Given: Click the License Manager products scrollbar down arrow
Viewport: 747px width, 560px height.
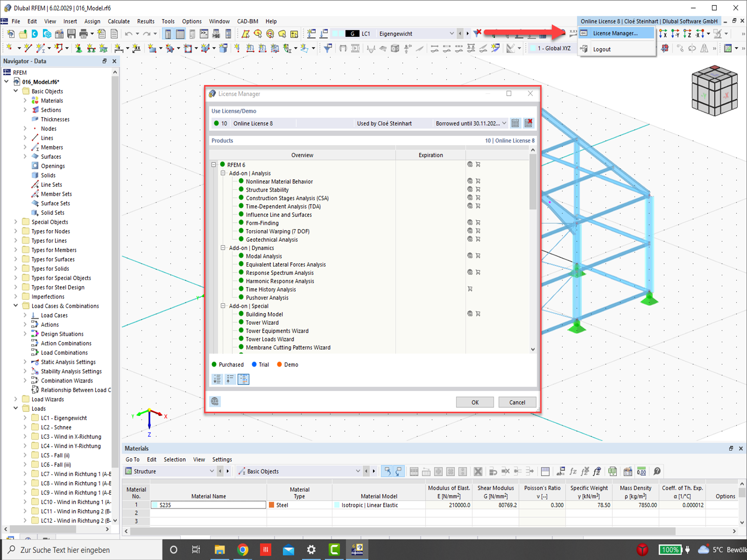Looking at the screenshot, I should coord(533,349).
